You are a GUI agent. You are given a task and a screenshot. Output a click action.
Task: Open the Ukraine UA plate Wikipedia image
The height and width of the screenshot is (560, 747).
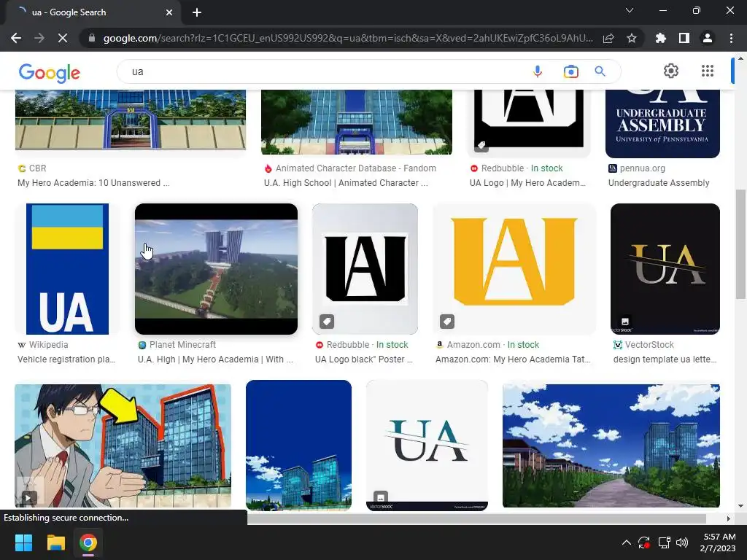(67, 269)
